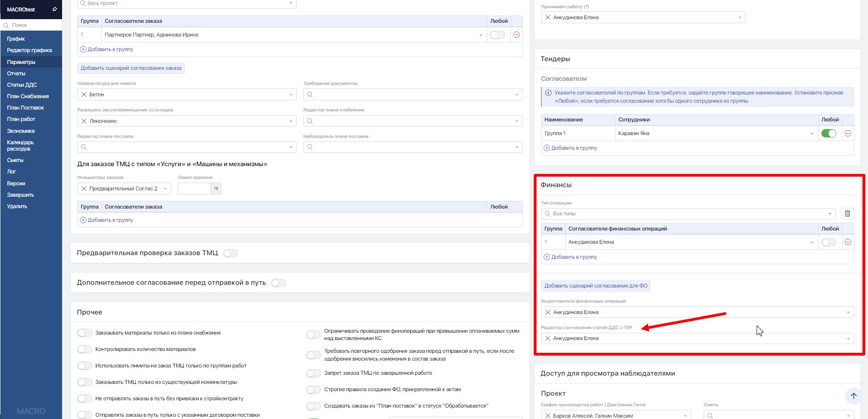Image resolution: width=868 pixels, height=419 pixels.
Task: Expand the Тип операции dropdown
Action: pyautogui.click(x=830, y=214)
